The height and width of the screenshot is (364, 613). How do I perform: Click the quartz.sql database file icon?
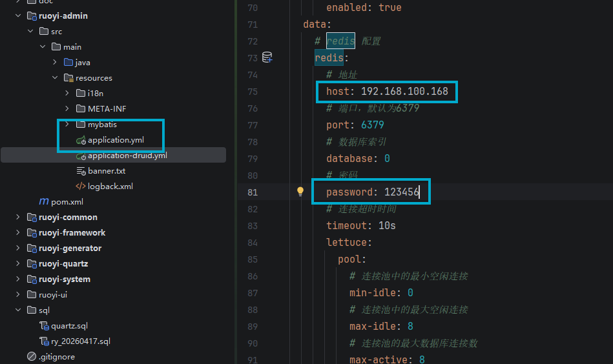pos(44,326)
